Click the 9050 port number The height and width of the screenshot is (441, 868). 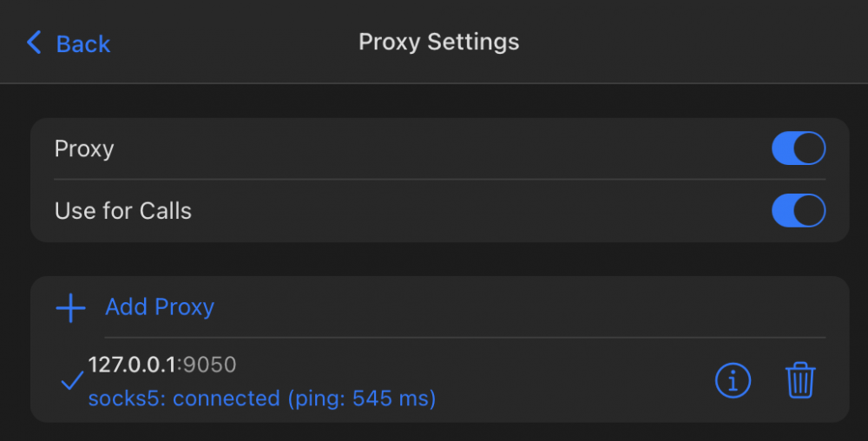(x=210, y=365)
